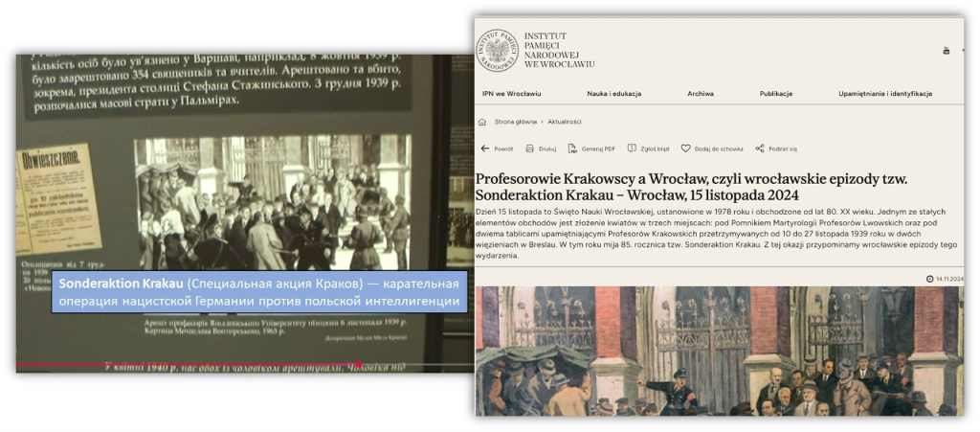Image resolution: width=980 pixels, height=432 pixels.
Task: Click the Drukuj printer icon
Action: coord(529,148)
